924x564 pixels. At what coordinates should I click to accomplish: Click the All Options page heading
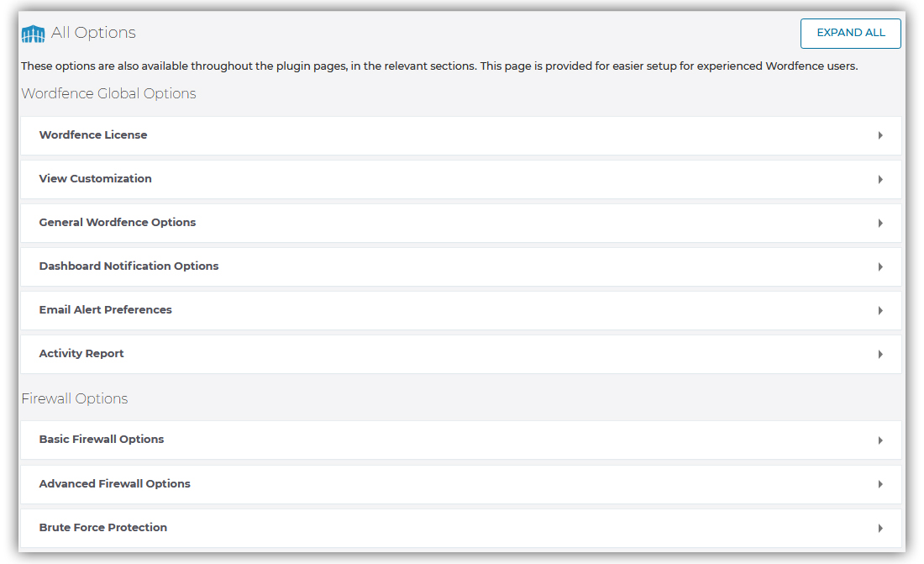(93, 33)
